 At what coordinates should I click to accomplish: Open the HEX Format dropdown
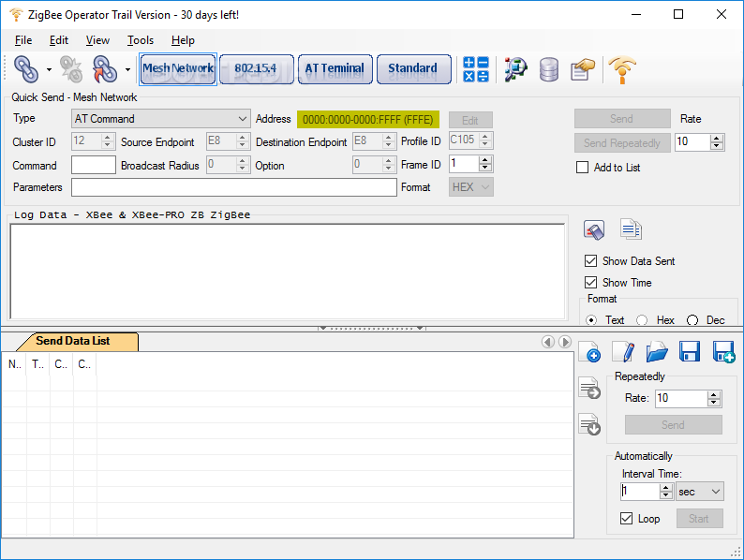[470, 187]
